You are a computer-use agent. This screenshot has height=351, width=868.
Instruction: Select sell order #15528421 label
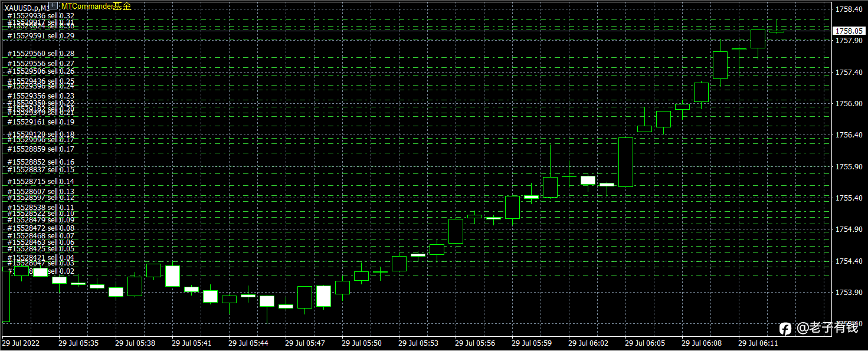pyautogui.click(x=41, y=258)
